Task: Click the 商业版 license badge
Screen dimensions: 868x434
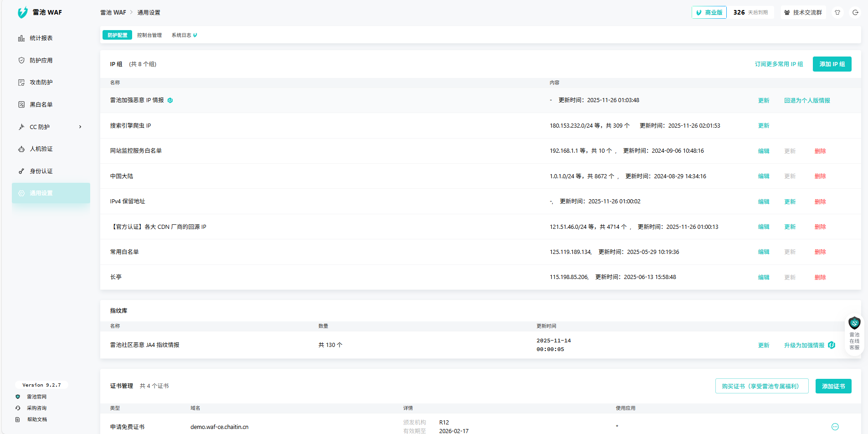Action: click(709, 12)
